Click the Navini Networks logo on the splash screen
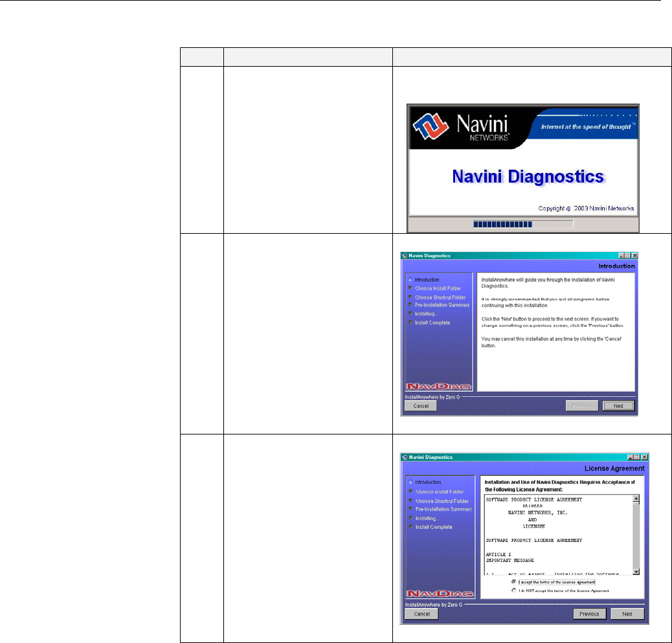The image size is (672, 643). pyautogui.click(x=461, y=127)
